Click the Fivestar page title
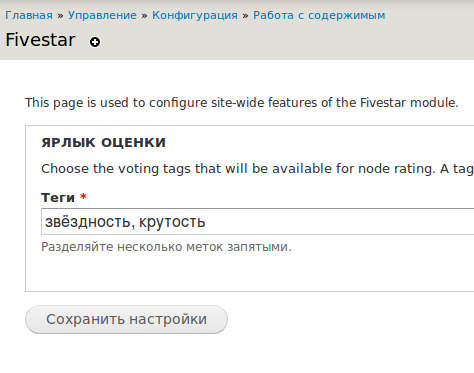This screenshot has height=373, width=474. [x=40, y=40]
